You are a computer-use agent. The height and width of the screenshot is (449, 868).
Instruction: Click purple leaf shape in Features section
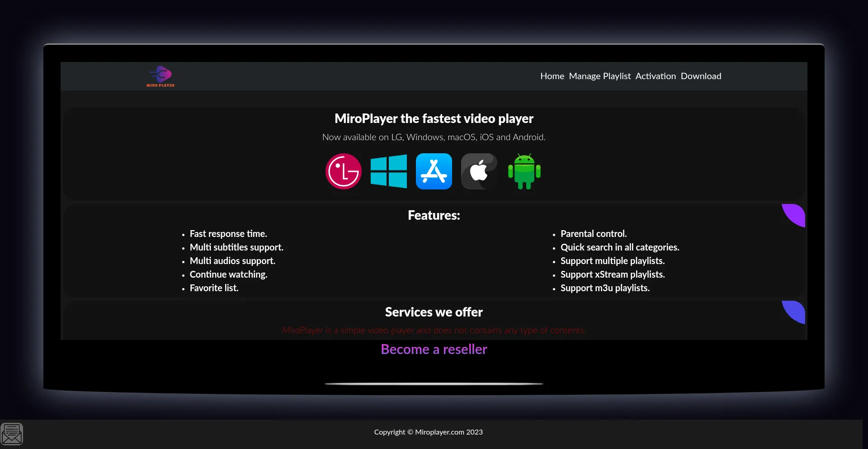click(795, 214)
